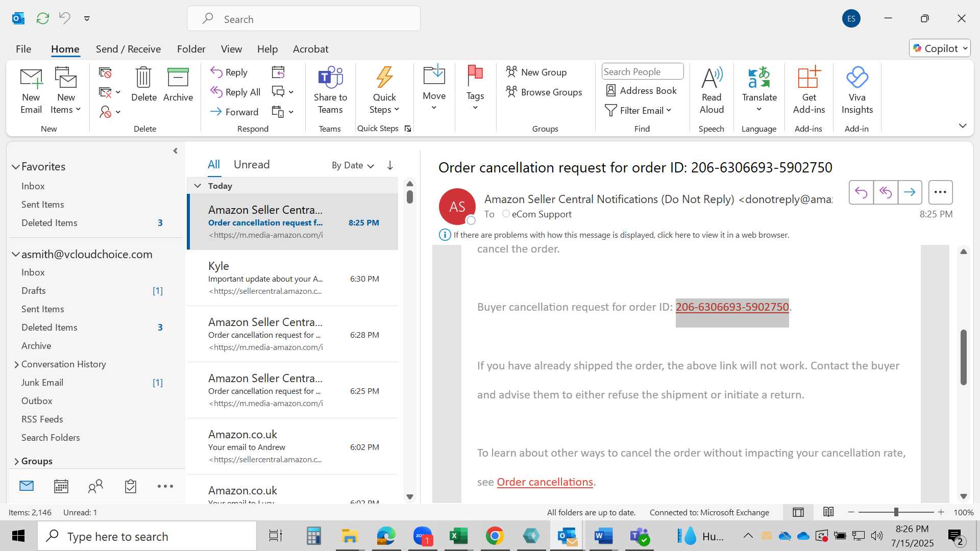
Task: Switch to Reading view in status bar
Action: pyautogui.click(x=828, y=512)
